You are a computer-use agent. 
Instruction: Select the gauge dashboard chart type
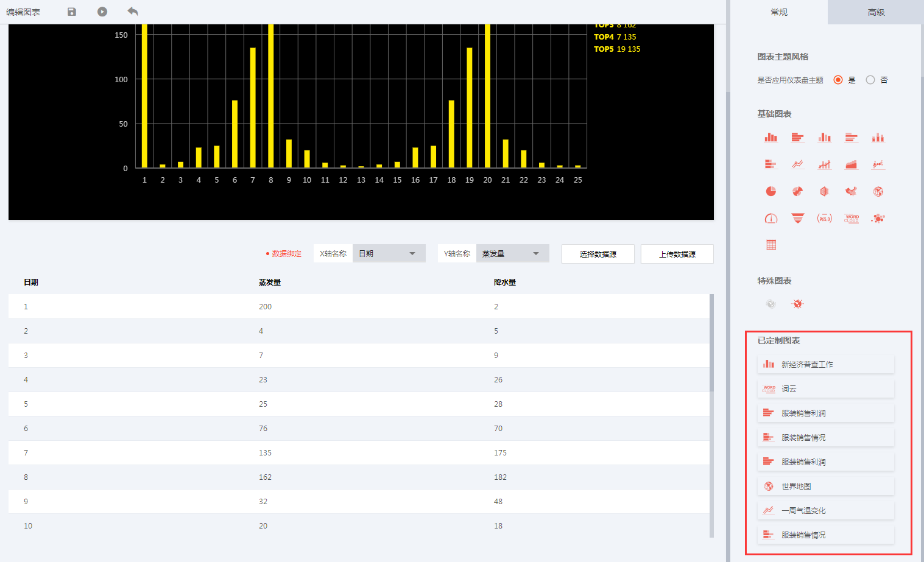[771, 218]
